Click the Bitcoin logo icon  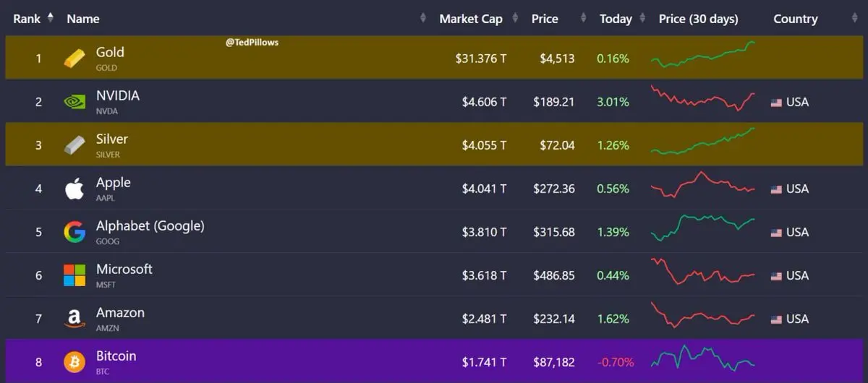74,361
